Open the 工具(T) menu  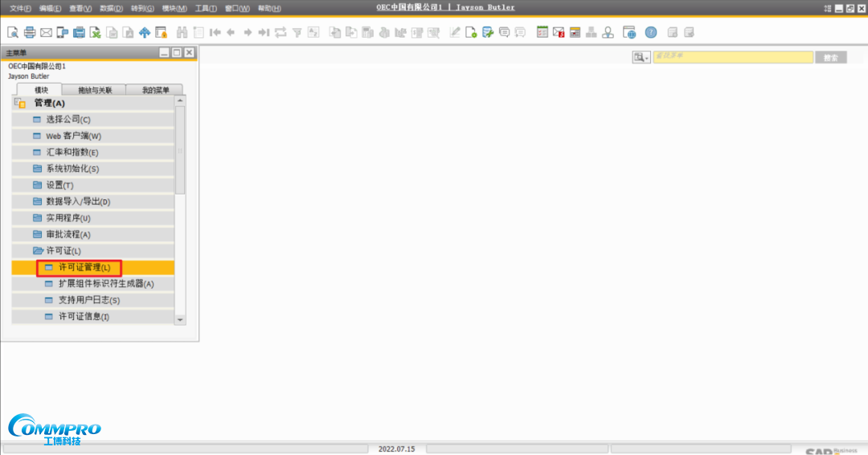[x=206, y=8]
